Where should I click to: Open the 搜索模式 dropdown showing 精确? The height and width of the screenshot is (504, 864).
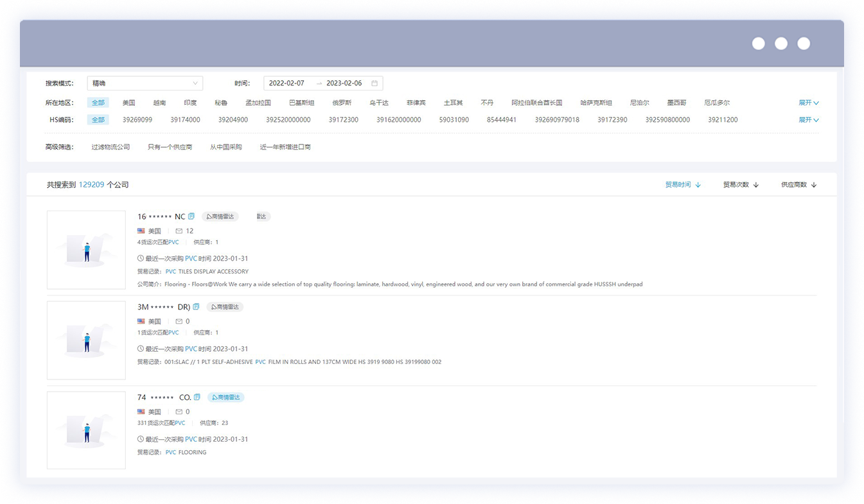pyautogui.click(x=145, y=83)
